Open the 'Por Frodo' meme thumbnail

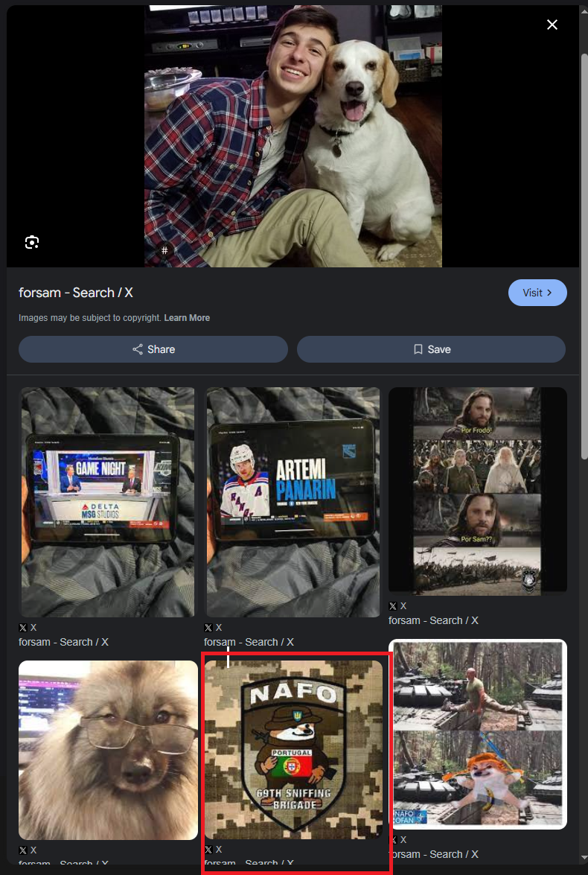478,491
